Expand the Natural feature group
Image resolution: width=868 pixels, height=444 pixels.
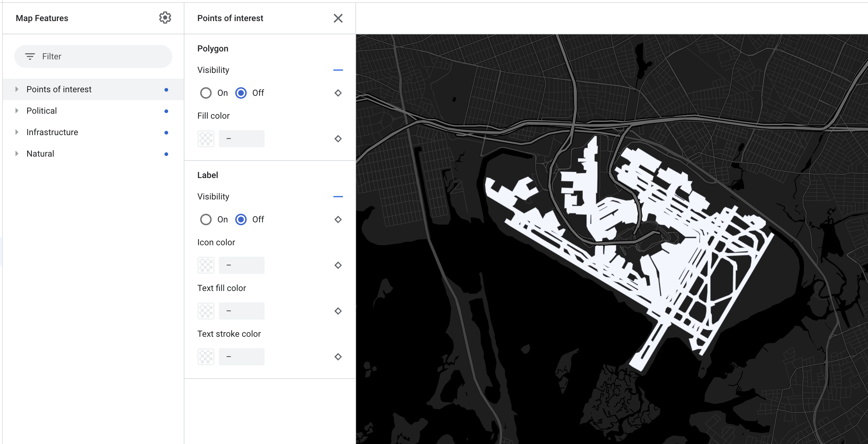17,154
